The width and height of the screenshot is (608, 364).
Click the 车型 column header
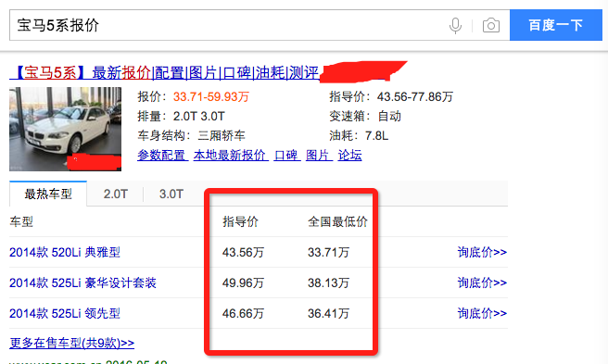(21, 221)
